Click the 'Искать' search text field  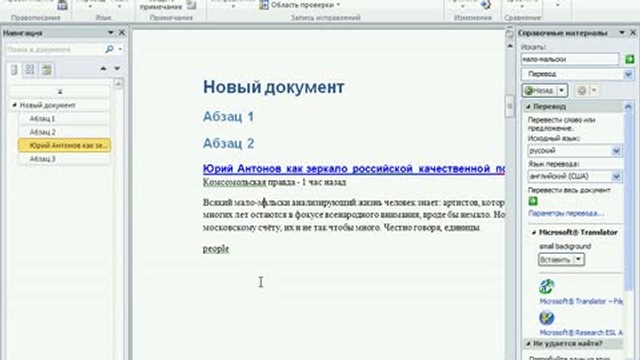[570, 59]
